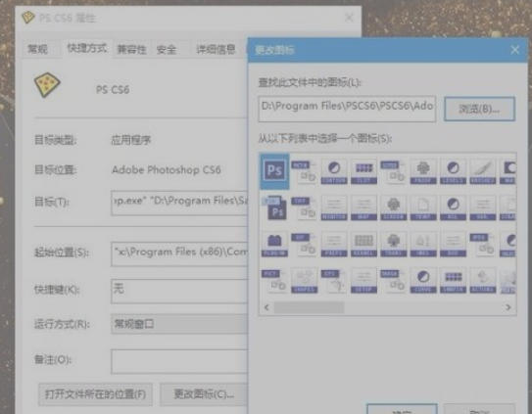Viewport: 532px width, 414px height.
Task: Click the PS CS6 shortcut icon in properties
Action: click(x=47, y=85)
